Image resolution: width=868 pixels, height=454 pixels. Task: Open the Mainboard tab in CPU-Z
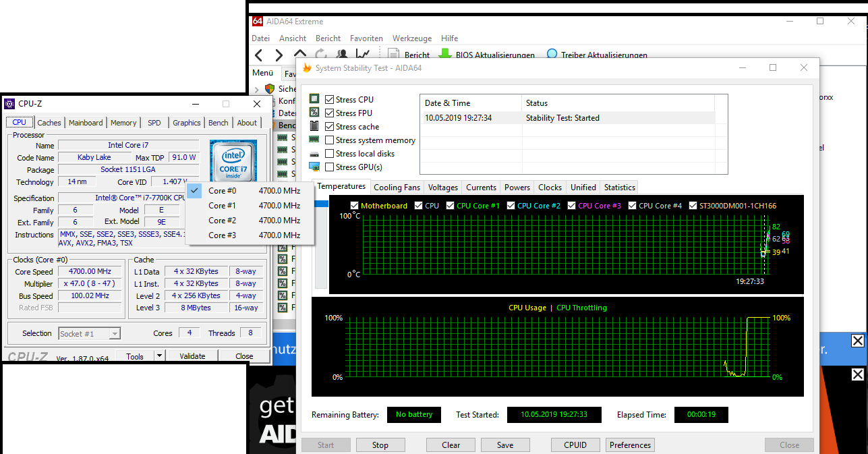pos(86,123)
